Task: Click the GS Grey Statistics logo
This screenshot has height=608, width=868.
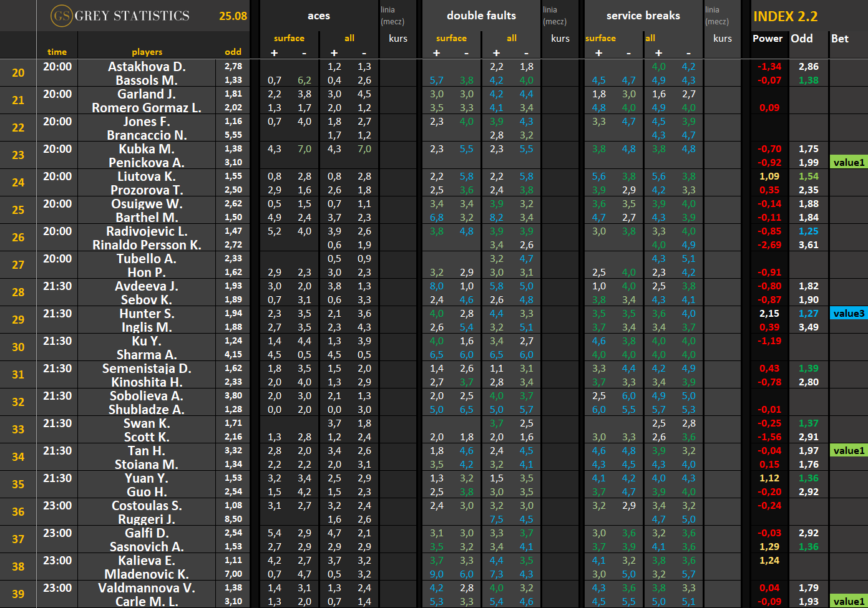Action: click(120, 16)
